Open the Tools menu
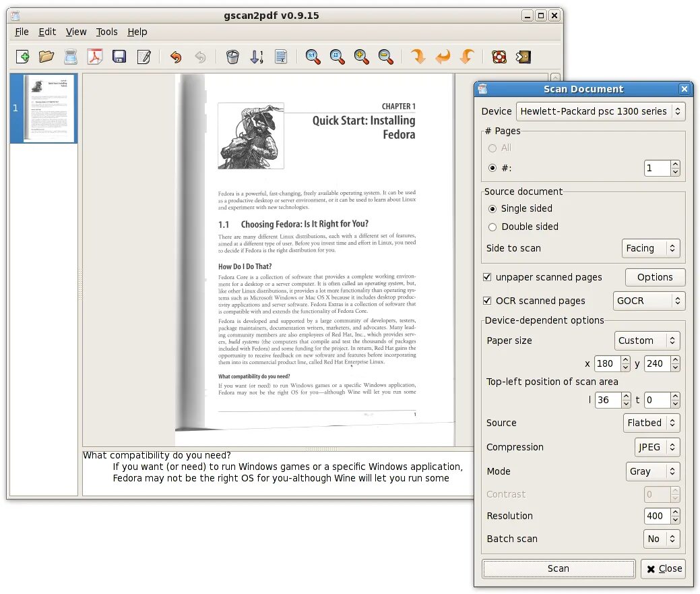 (106, 32)
